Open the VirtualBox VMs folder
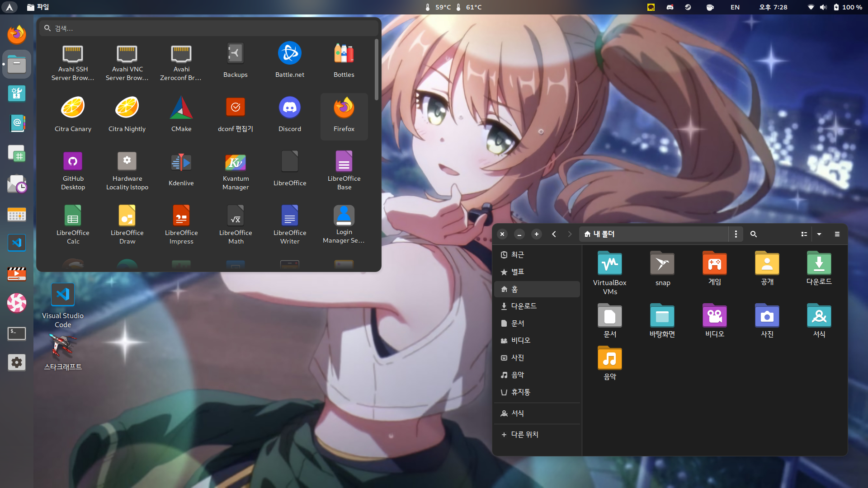The width and height of the screenshot is (868, 488). [610, 273]
